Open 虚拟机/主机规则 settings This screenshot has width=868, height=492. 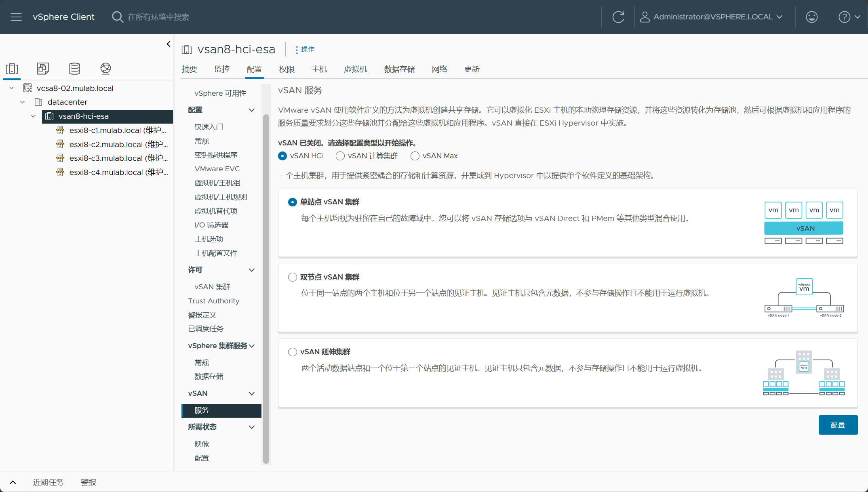click(x=221, y=197)
